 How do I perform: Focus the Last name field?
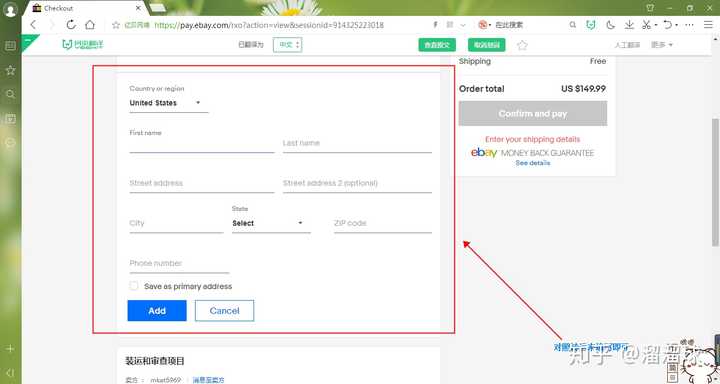coord(357,144)
